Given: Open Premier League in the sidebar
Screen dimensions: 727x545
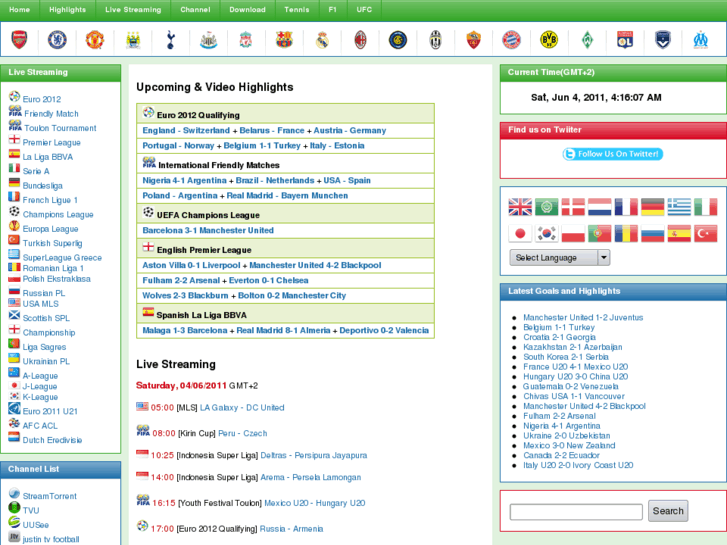Looking at the screenshot, I should 51,143.
